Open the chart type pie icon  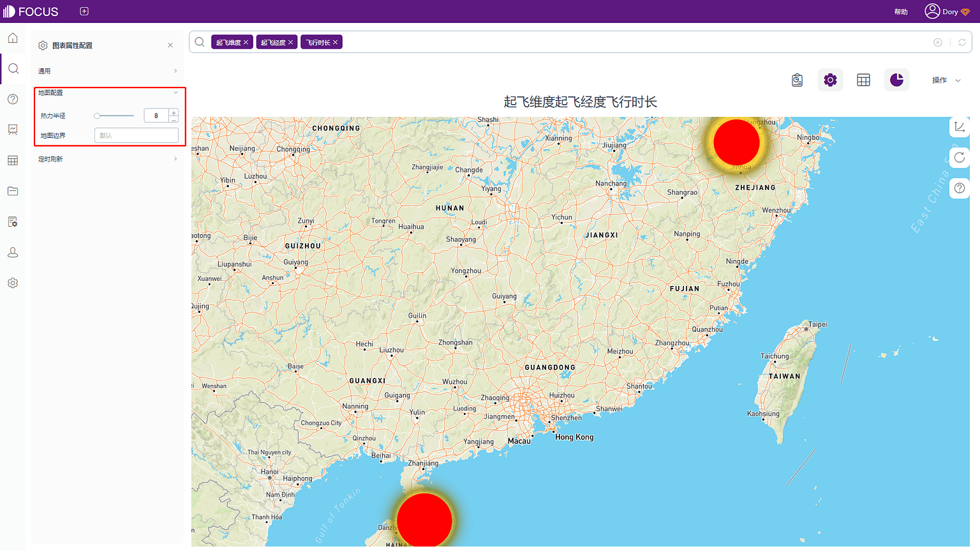pyautogui.click(x=896, y=80)
